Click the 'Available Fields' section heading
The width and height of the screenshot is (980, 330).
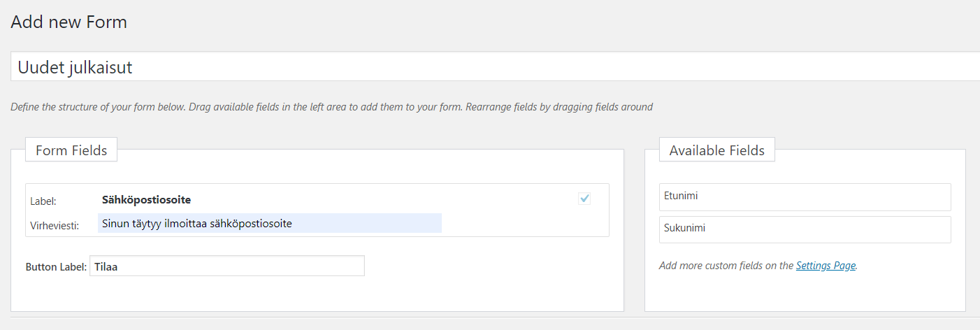point(716,150)
